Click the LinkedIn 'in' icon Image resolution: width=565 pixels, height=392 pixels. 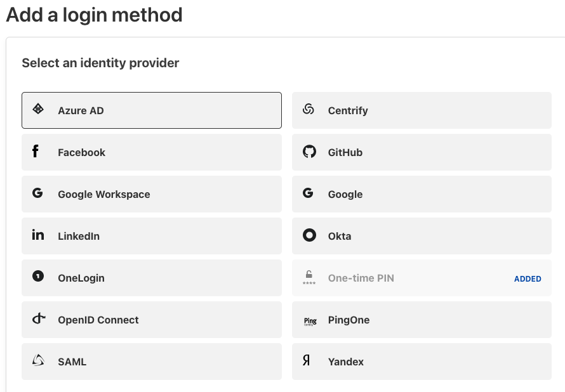tap(38, 235)
